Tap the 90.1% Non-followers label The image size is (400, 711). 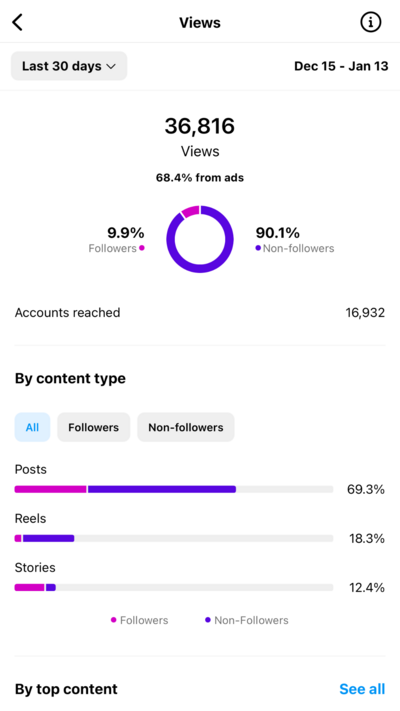295,239
